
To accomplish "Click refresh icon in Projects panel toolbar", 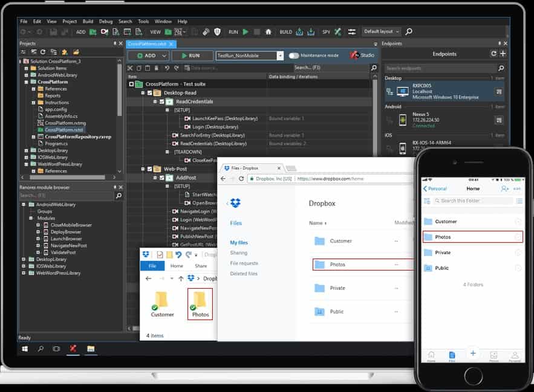I will pyautogui.click(x=42, y=52).
